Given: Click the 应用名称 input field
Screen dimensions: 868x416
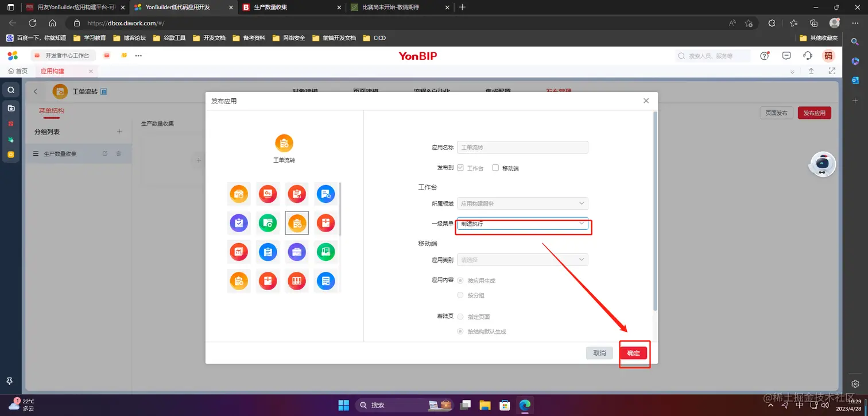Looking at the screenshot, I should click(522, 147).
